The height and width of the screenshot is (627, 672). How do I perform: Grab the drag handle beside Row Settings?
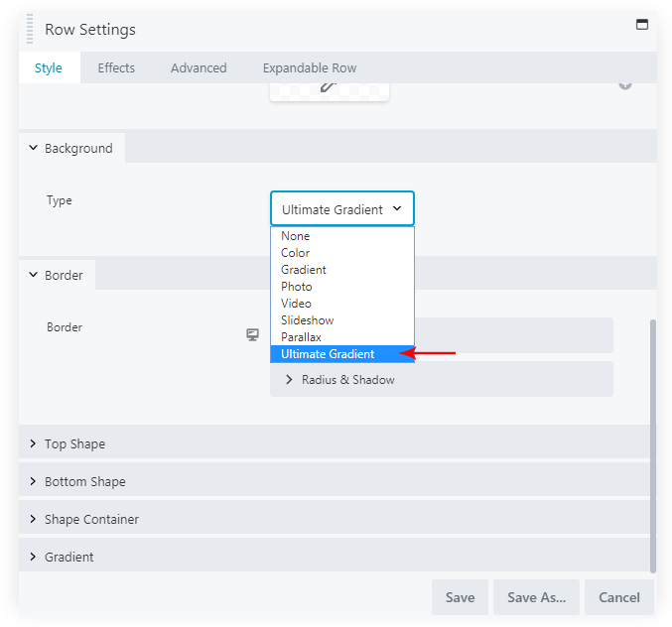30,29
